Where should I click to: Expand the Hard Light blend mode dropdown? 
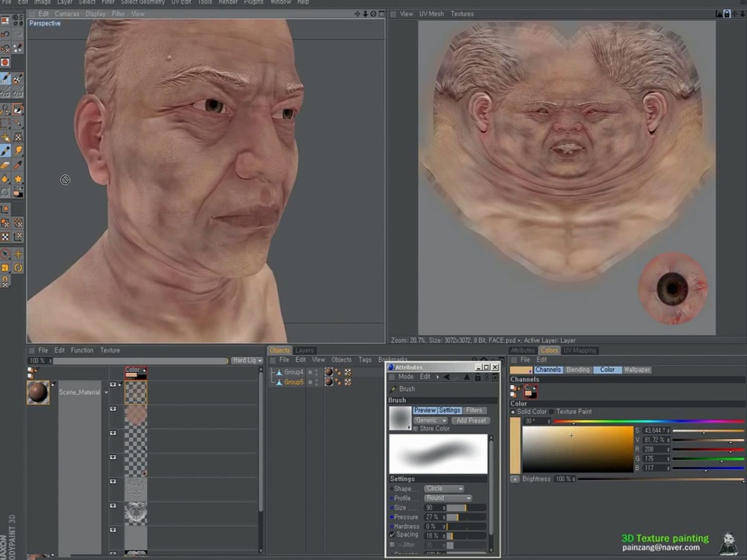247,360
